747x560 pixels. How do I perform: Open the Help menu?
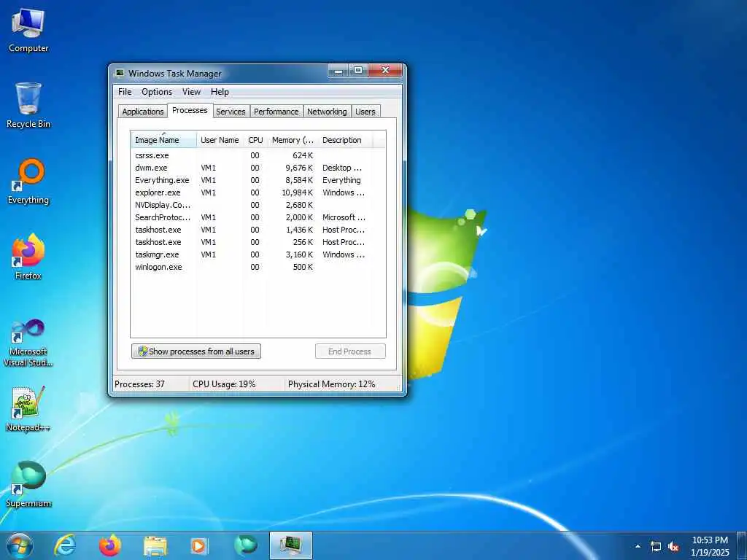[220, 92]
